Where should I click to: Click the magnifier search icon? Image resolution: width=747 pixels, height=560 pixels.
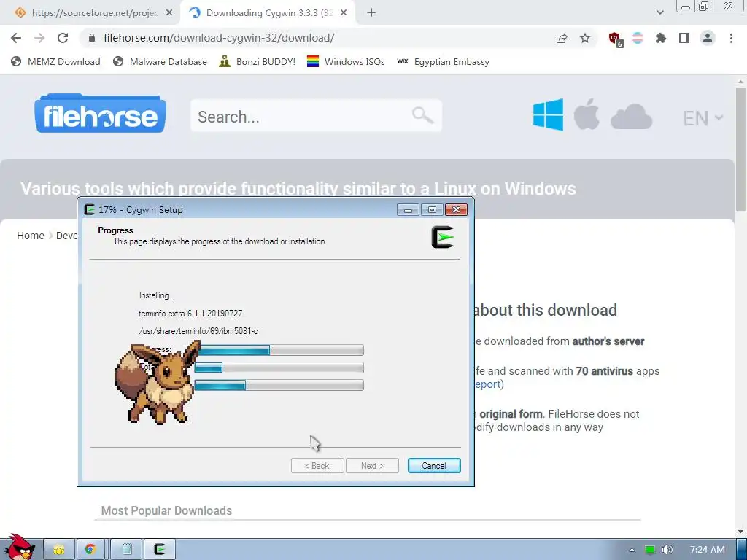pos(422,115)
